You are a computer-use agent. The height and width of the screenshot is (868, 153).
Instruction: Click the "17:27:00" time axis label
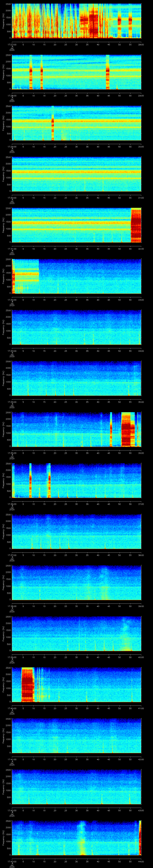pyautogui.click(x=12, y=44)
